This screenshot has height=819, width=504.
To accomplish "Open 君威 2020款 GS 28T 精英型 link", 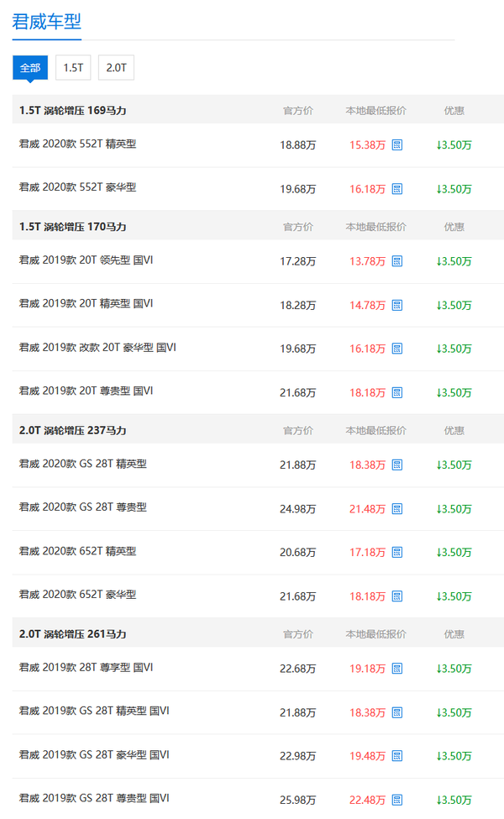I will click(83, 464).
